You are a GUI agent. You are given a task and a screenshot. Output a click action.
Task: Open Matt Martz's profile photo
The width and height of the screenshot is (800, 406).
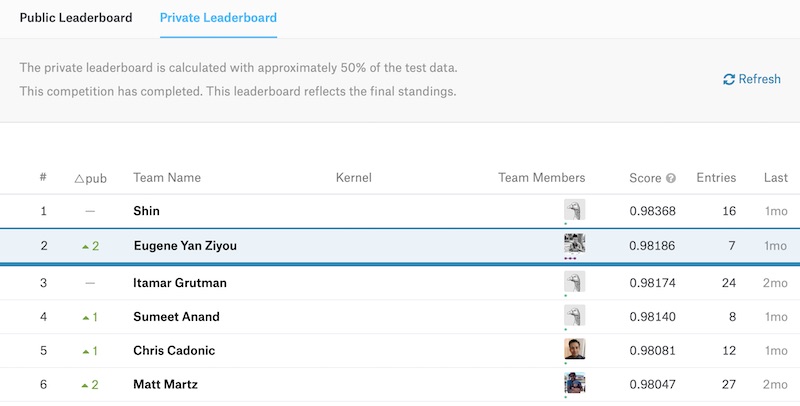coord(574,383)
